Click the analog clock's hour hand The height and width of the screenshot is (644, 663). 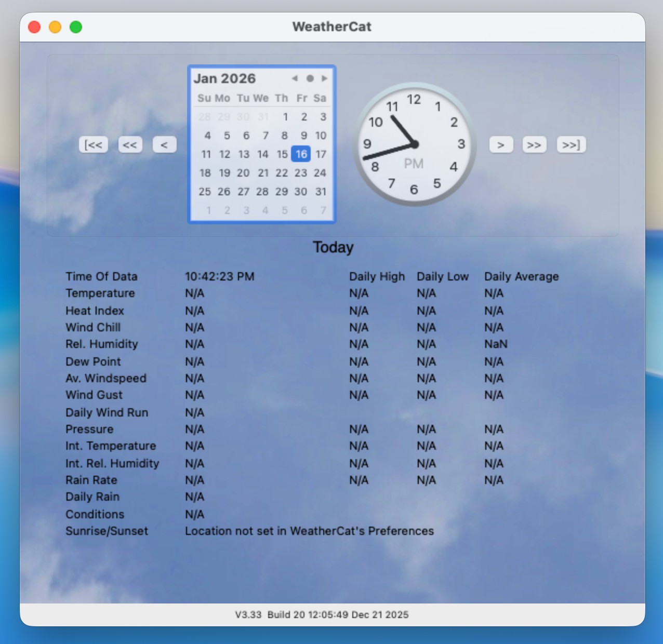(x=402, y=130)
